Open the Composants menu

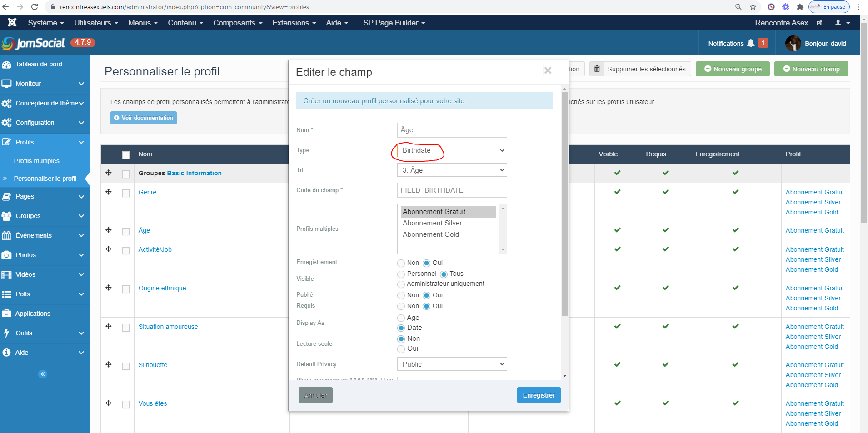point(237,23)
